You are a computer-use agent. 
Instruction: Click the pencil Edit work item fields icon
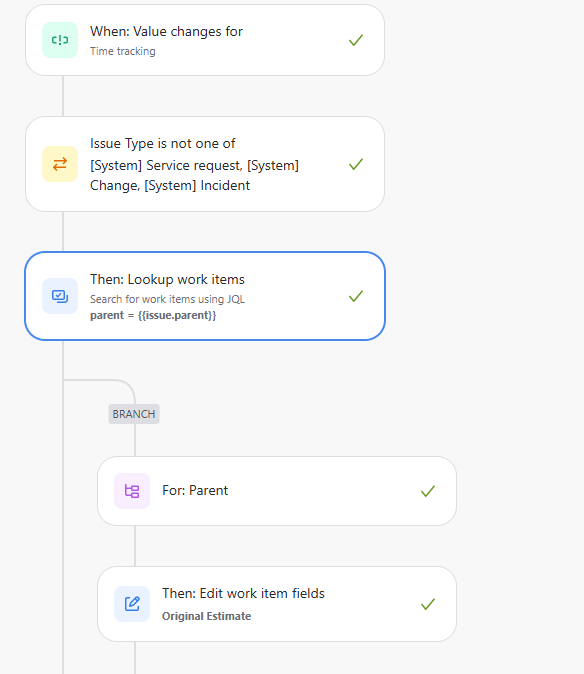132,604
